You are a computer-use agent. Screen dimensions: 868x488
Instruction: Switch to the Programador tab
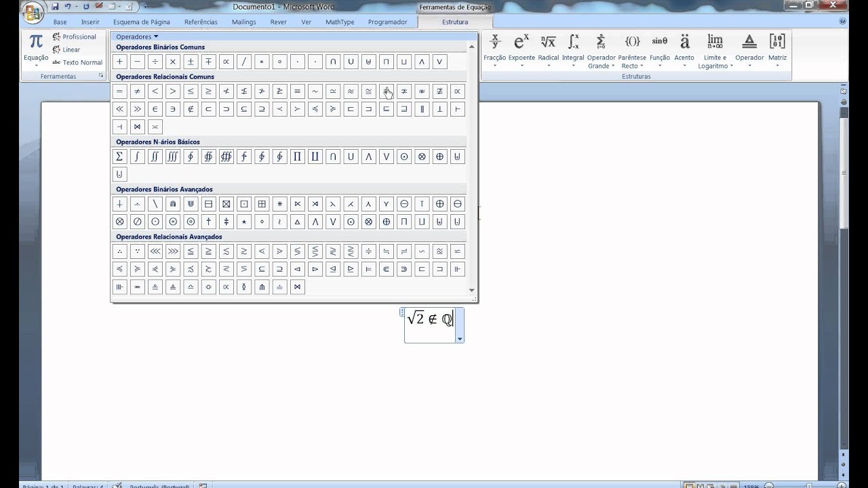pyautogui.click(x=388, y=22)
